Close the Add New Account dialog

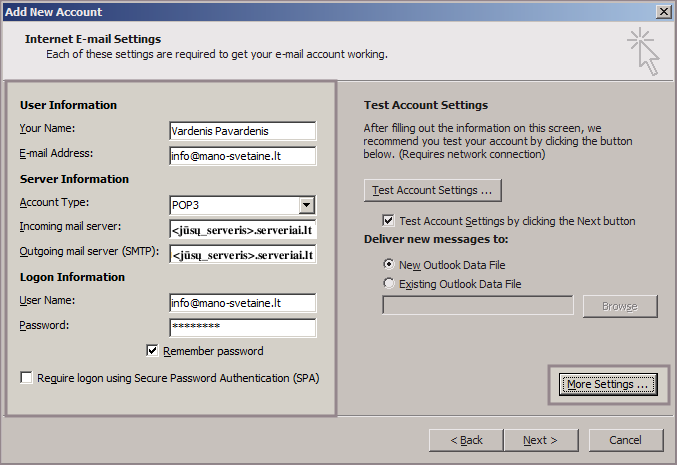click(x=663, y=11)
